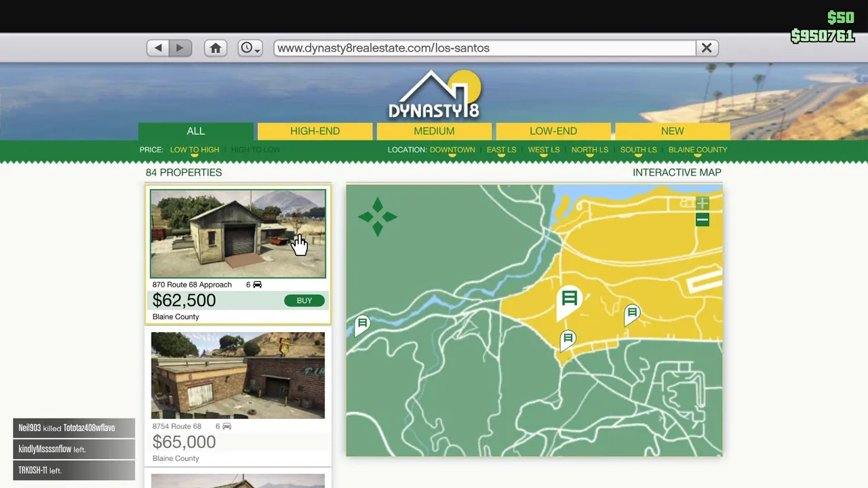This screenshot has height=488, width=868.
Task: Click the INTERACTIVE MAP heading
Action: click(677, 173)
